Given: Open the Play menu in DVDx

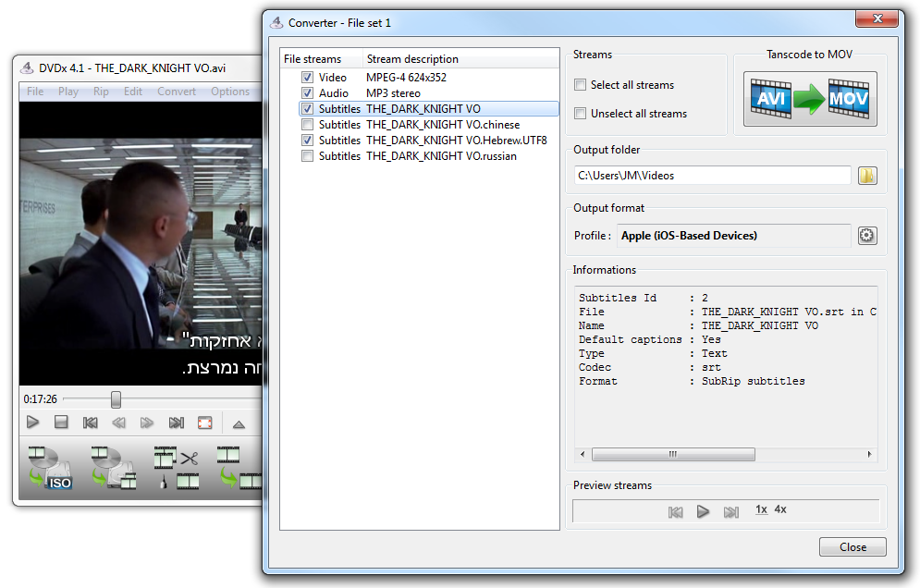Looking at the screenshot, I should tap(68, 92).
